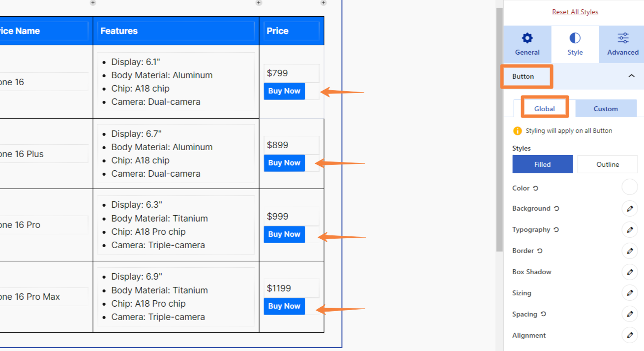Click the 16 Plus device name cell
The image size is (644, 351).
click(44, 154)
